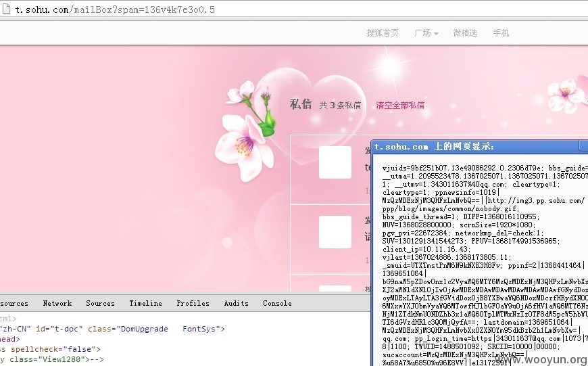
Task: Click the alert dialog title bar text
Action: click(435, 146)
